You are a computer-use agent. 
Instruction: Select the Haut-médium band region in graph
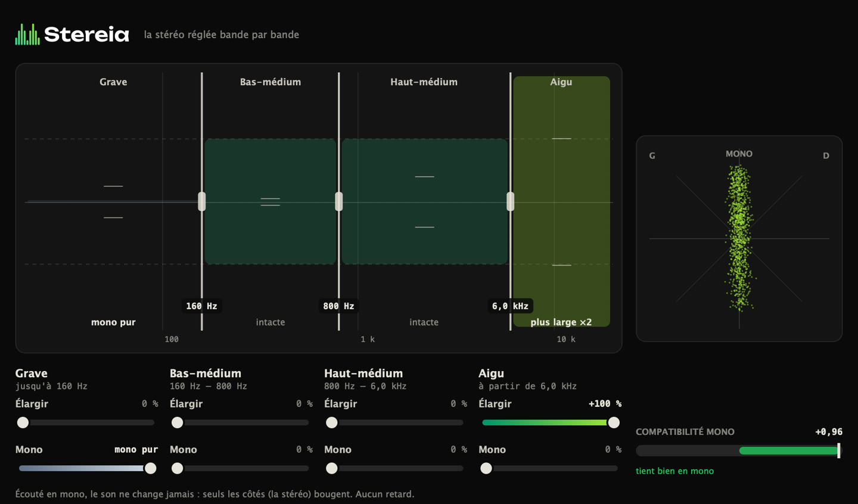[x=424, y=201]
